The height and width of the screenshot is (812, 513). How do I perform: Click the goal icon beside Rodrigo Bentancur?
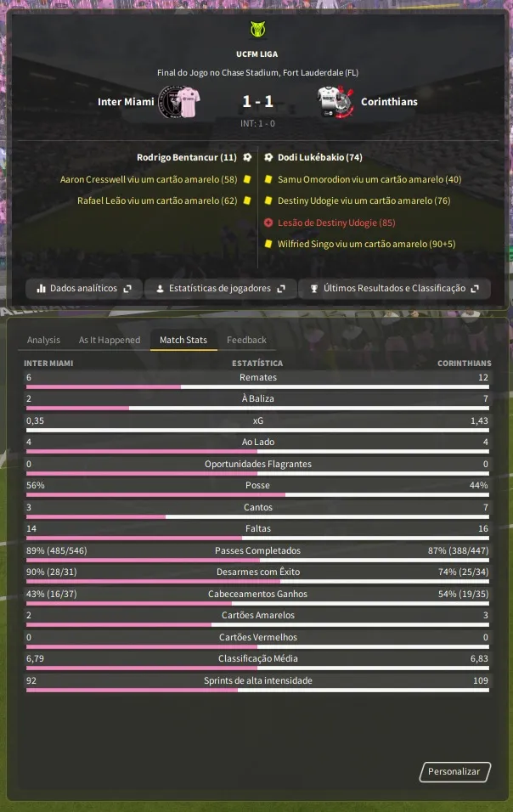pyautogui.click(x=247, y=157)
